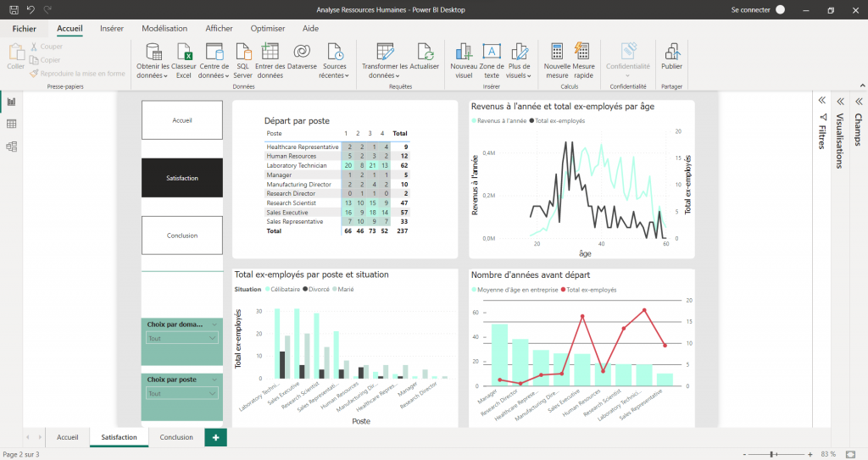The height and width of the screenshot is (460, 868).
Task: Open the Afficher ribbon tab
Action: coord(220,28)
